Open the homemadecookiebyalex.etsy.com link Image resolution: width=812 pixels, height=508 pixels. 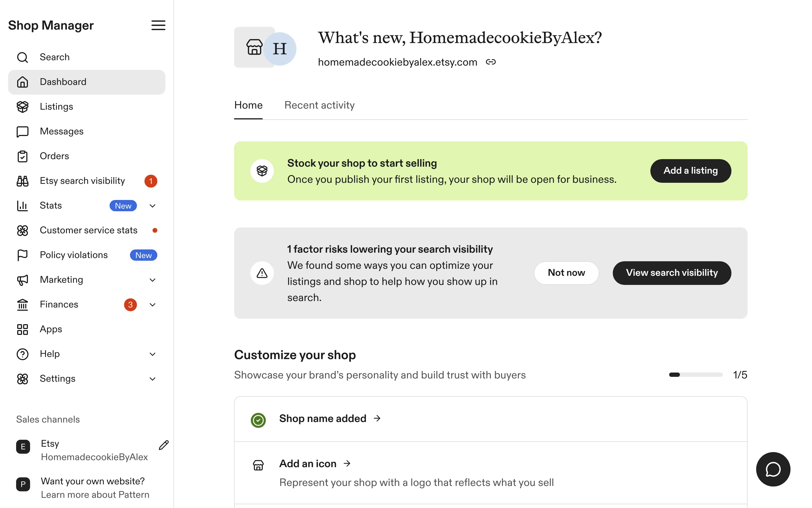[x=398, y=62]
